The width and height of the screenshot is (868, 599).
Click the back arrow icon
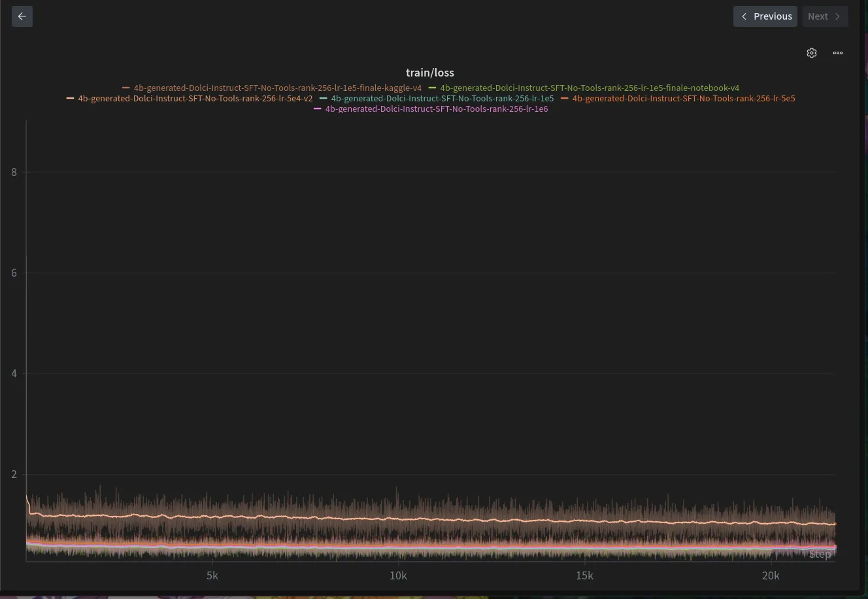tap(22, 16)
